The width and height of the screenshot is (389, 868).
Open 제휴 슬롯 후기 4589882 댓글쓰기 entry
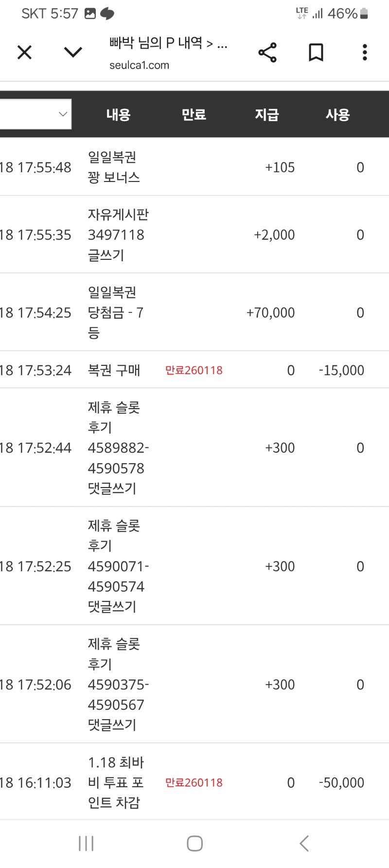[118, 448]
